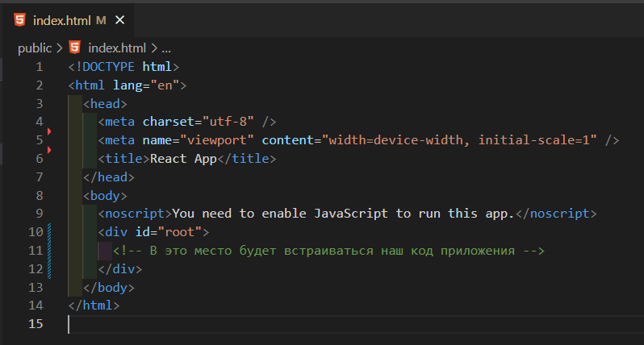644x345 pixels.
Task: Open the index.html breadcrumb segment
Action: pos(117,48)
